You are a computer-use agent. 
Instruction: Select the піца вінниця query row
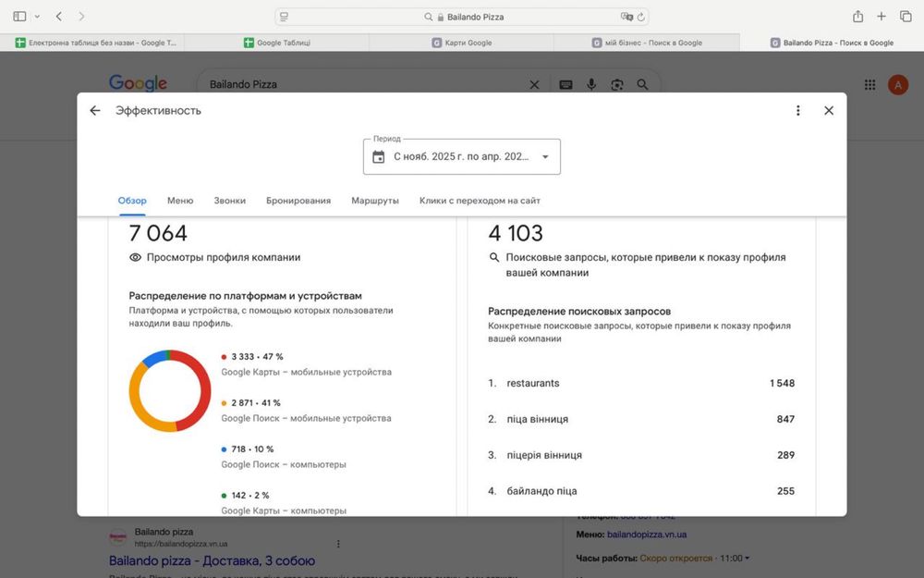pos(641,419)
